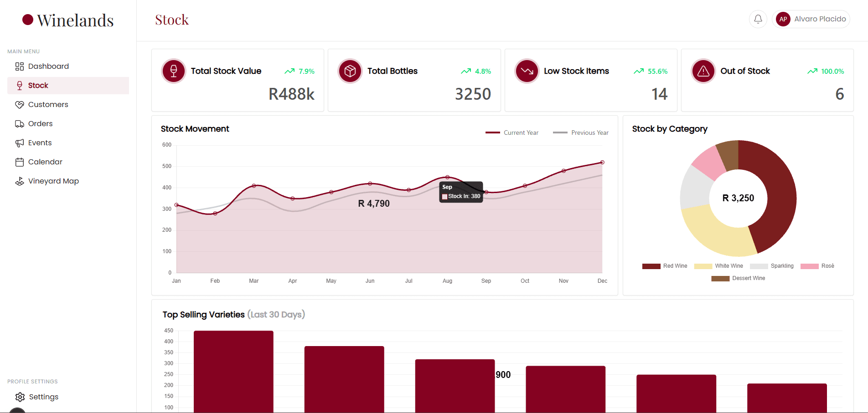Click the R488k stock value
This screenshot has width=868, height=413.
[292, 94]
